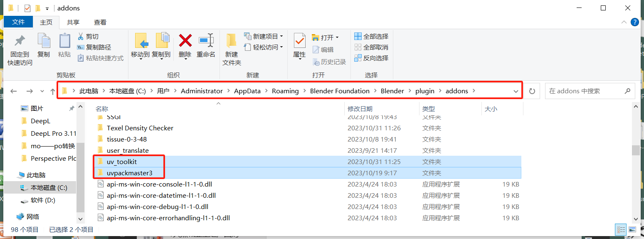Click the search magnifier icon
Screen dimensions: 644x239
pyautogui.click(x=628, y=91)
